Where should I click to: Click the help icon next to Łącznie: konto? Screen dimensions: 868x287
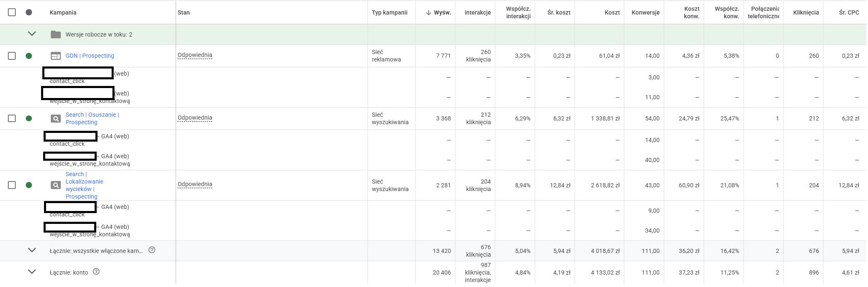tap(96, 272)
